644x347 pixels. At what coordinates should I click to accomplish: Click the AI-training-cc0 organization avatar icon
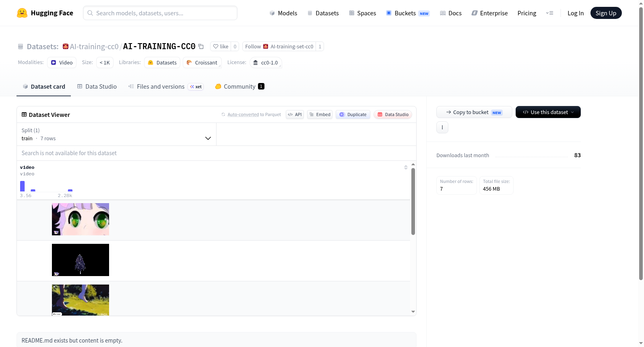pyautogui.click(x=66, y=46)
